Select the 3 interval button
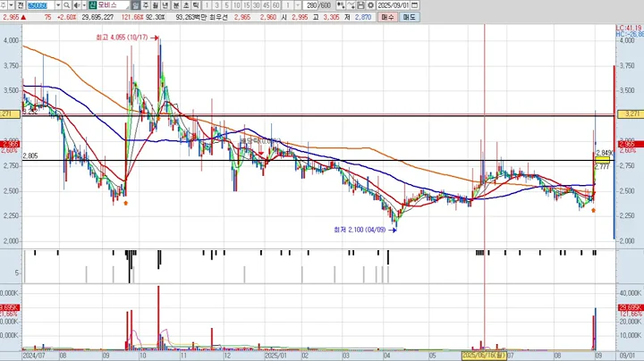 216,5
